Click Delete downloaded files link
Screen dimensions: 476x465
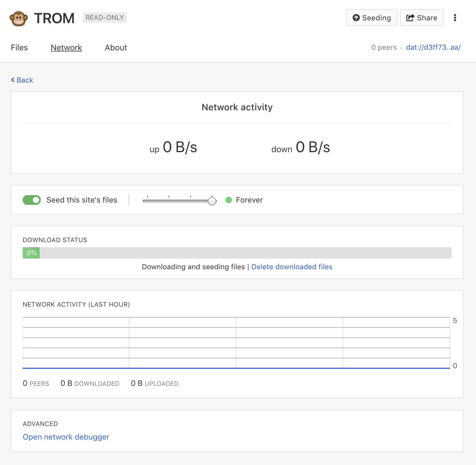pyautogui.click(x=292, y=267)
